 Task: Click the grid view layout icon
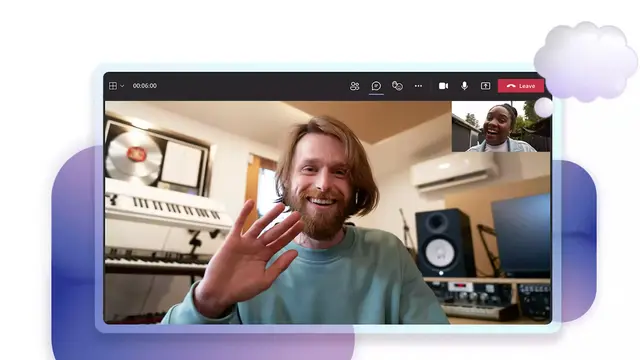(113, 86)
